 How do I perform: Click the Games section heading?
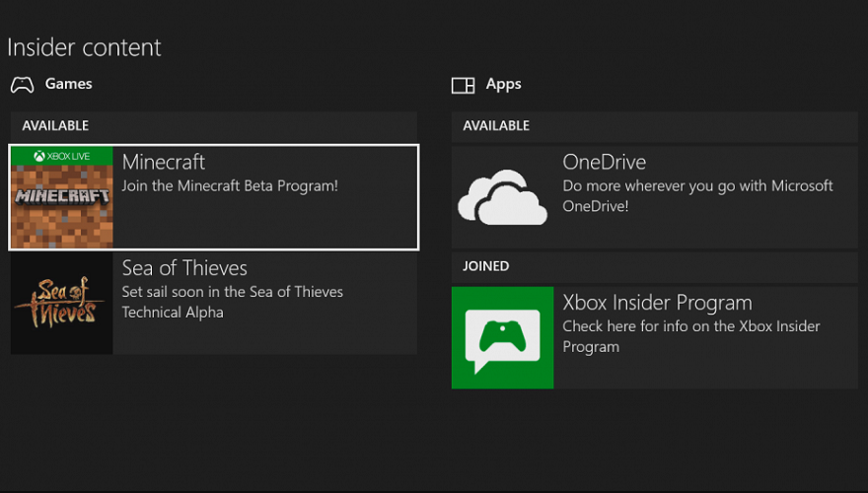(69, 84)
